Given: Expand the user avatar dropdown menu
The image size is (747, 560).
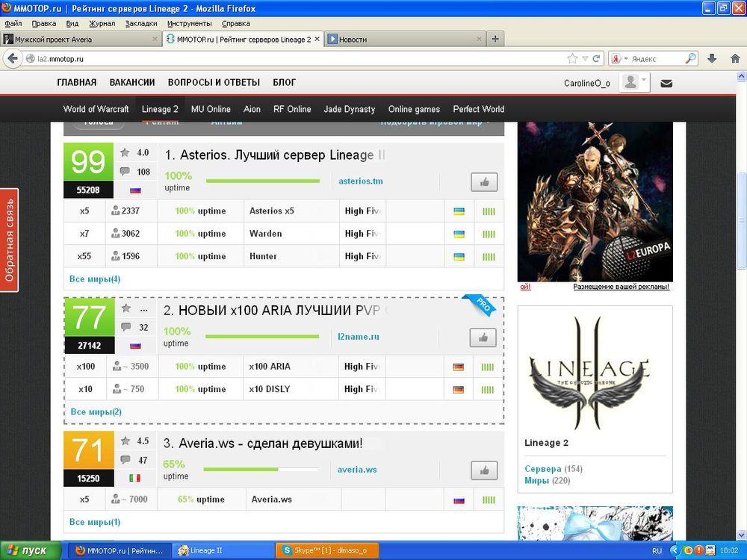Looking at the screenshot, I should [x=636, y=83].
